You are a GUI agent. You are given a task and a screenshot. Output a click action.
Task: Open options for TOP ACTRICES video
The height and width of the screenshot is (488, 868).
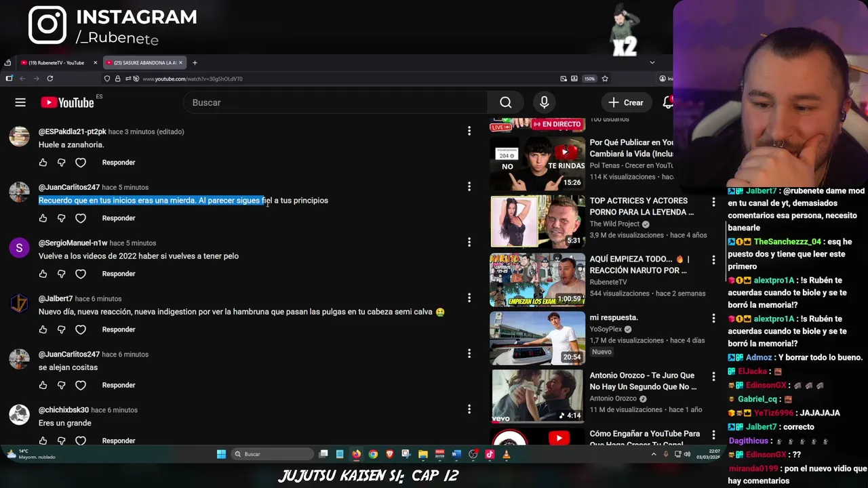(x=713, y=202)
